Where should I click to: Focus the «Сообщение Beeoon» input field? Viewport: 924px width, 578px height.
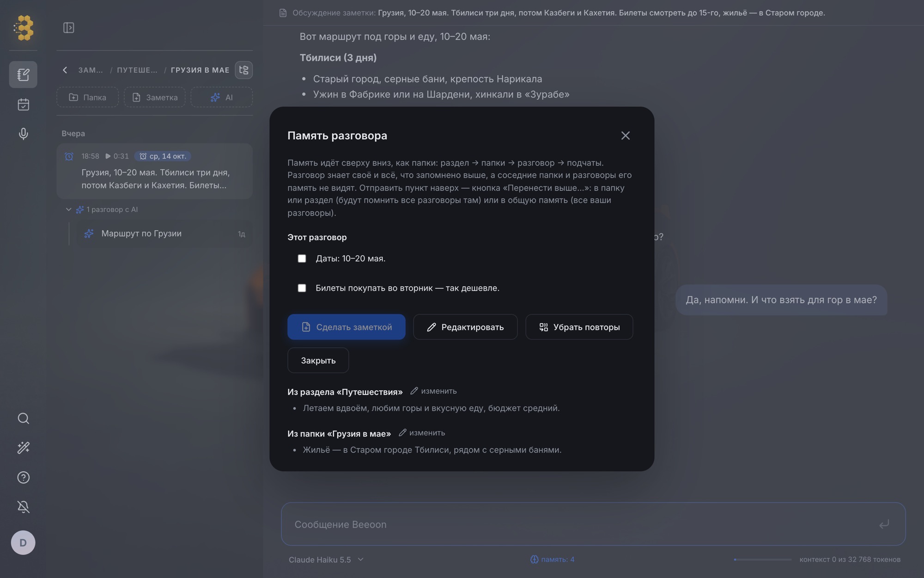coord(593,524)
